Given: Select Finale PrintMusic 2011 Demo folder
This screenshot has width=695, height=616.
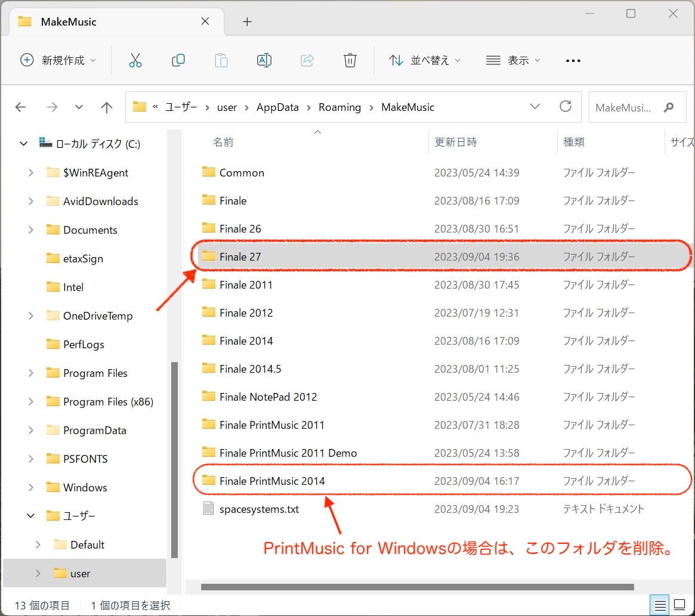Looking at the screenshot, I should pos(288,453).
